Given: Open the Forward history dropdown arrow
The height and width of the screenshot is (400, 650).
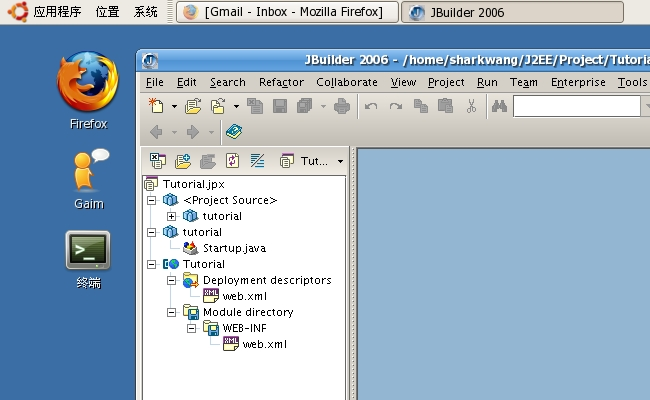Looking at the screenshot, I should [211, 133].
